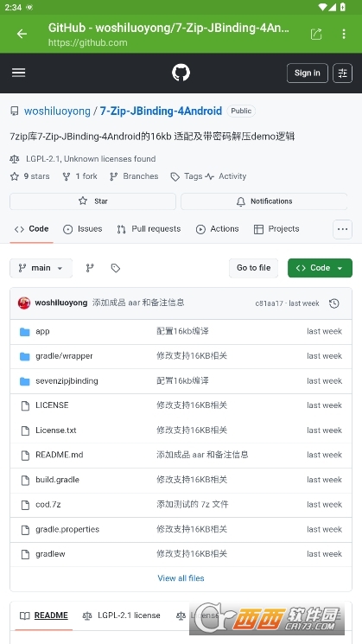
Task: Open woshiluoyong avatar in commit row
Action: click(24, 303)
